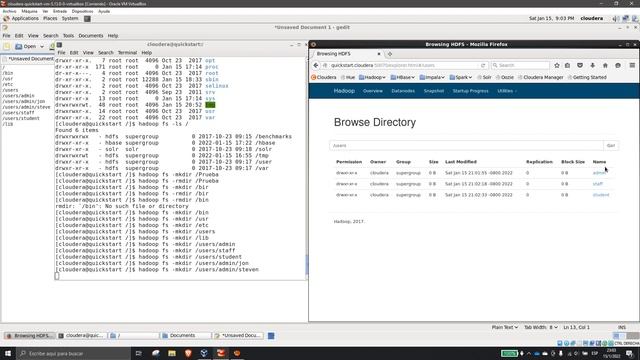Click gedit Open toolbar button
The height and width of the screenshot is (360, 640).
26,47
